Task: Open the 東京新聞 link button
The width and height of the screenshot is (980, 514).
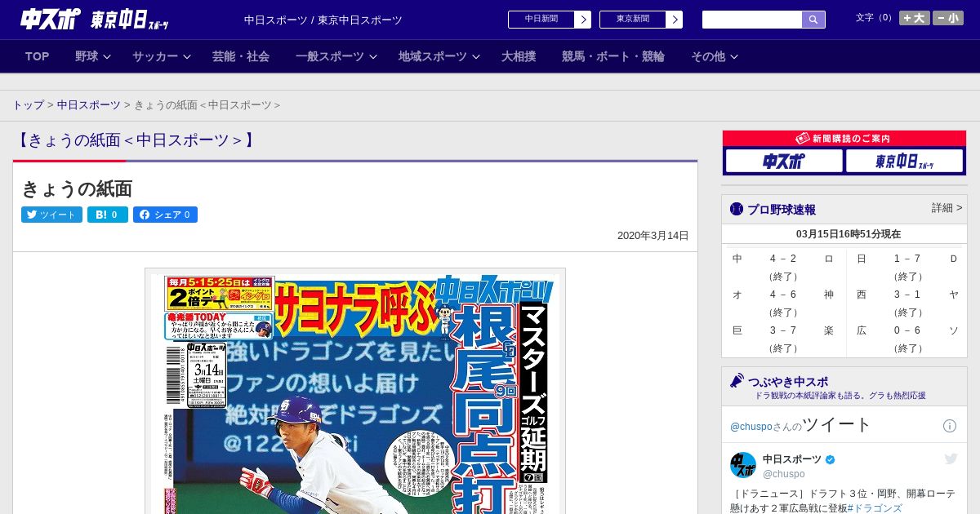Action: 632,20
